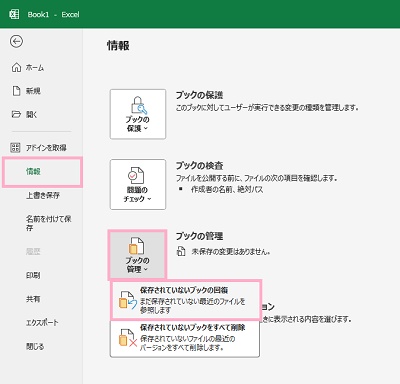
Task: Open the 印刷 page
Action: [33, 275]
